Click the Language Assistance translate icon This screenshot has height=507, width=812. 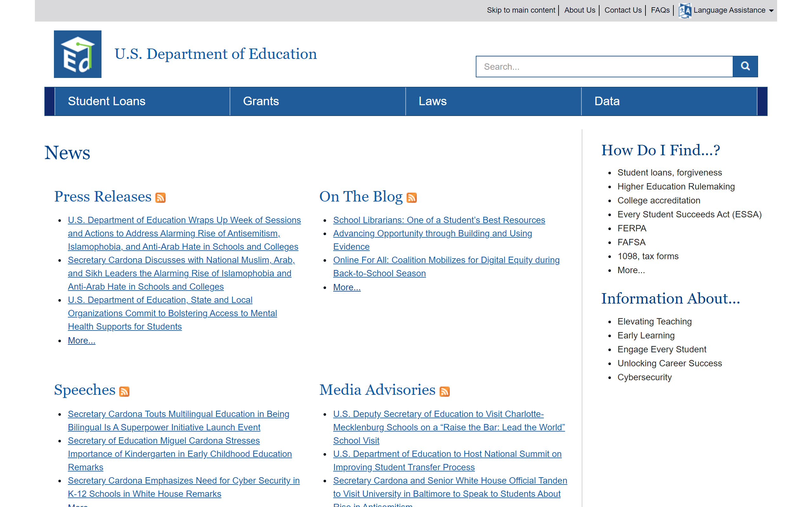[684, 10]
